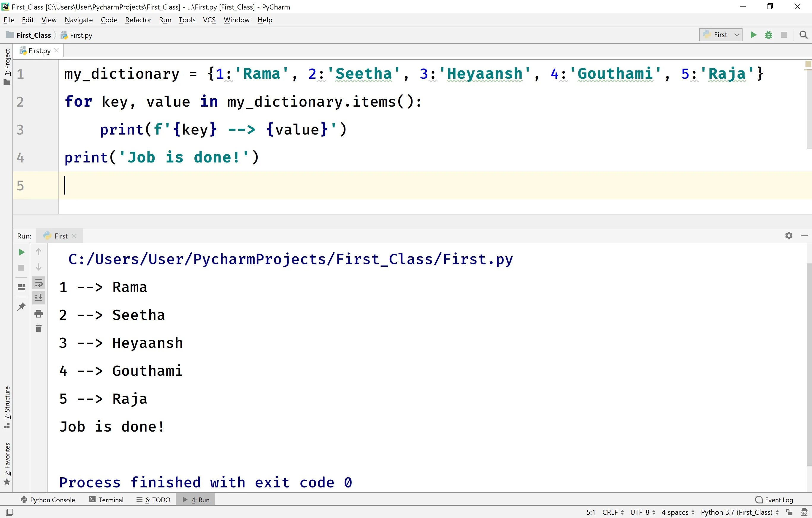Toggle soft-wrap in console output

point(39,282)
